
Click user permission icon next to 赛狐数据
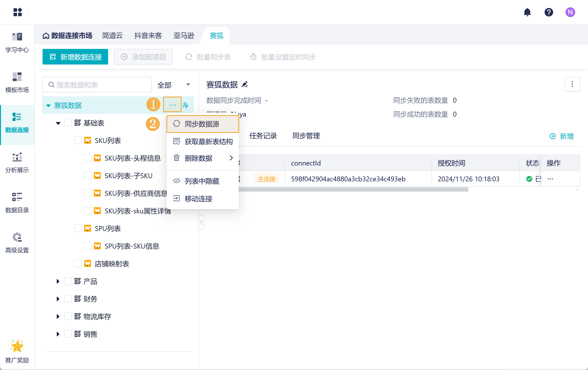coord(186,105)
